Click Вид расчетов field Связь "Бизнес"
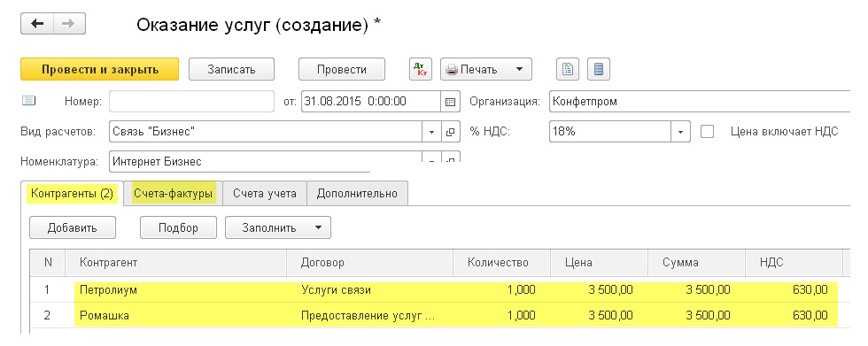Image resolution: width=868 pixels, height=346 pixels. (x=266, y=132)
